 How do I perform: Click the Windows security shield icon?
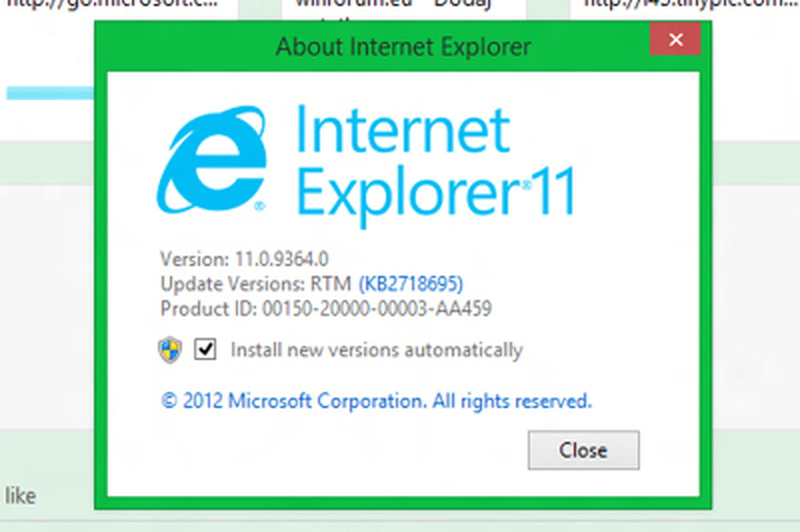coord(170,350)
